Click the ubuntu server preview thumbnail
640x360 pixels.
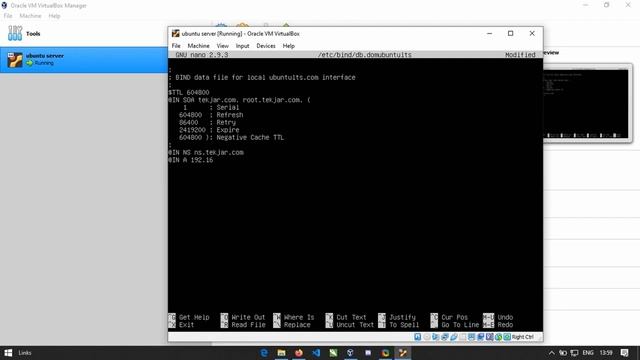[x=587, y=104]
